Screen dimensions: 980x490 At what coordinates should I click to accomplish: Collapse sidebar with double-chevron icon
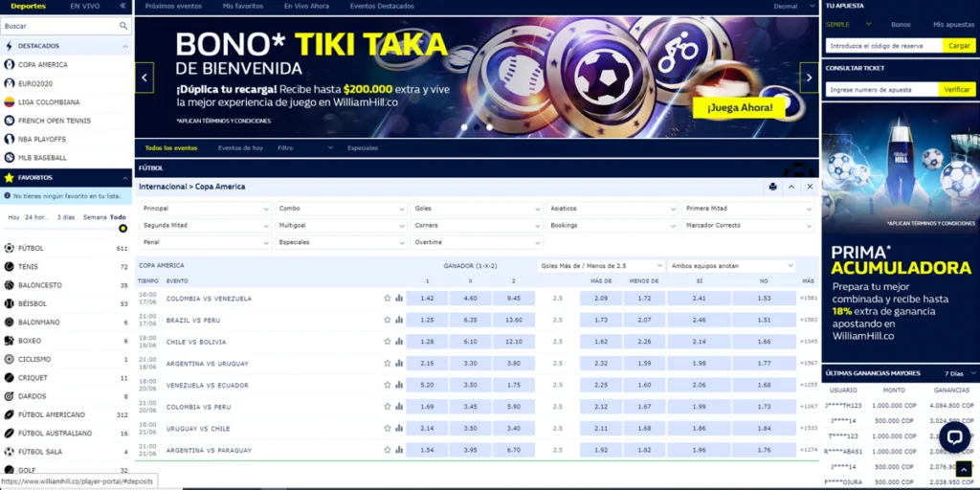(122, 6)
